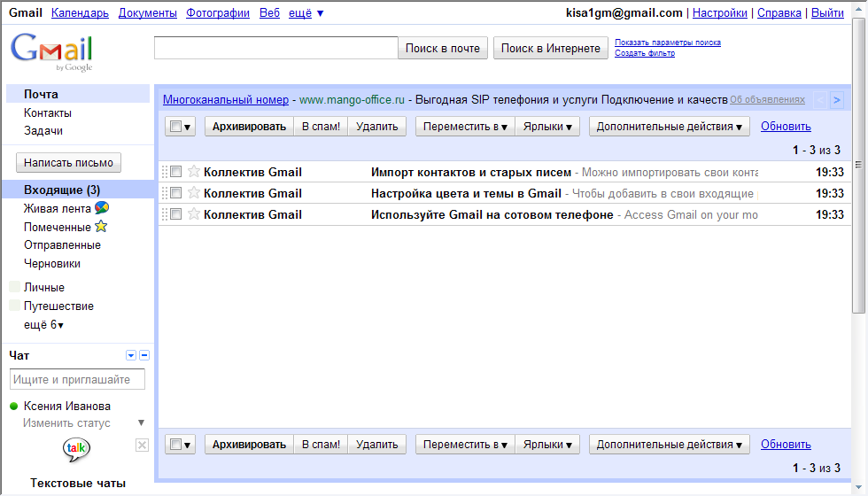Toggle the bottom select-all checkbox
868x496 pixels.
point(175,444)
